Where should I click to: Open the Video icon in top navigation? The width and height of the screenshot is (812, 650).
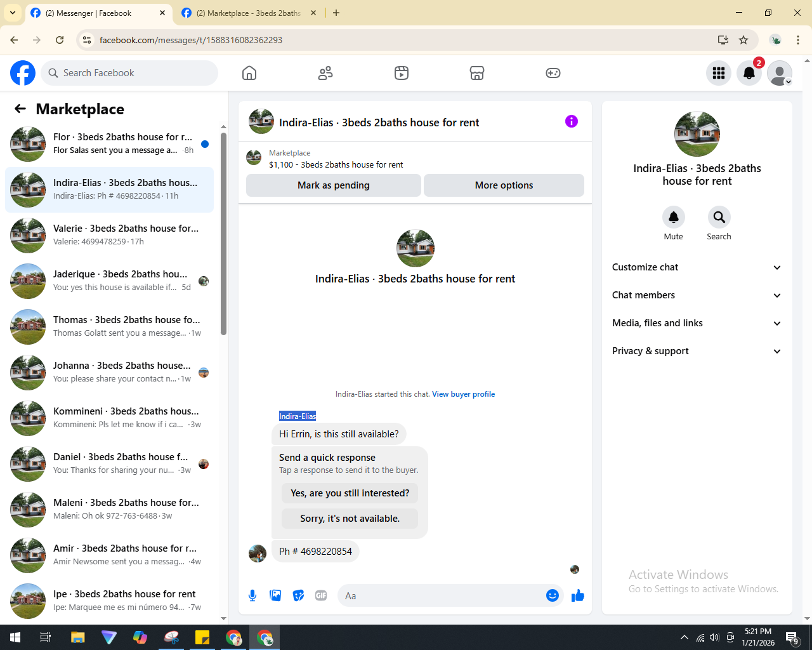[402, 73]
